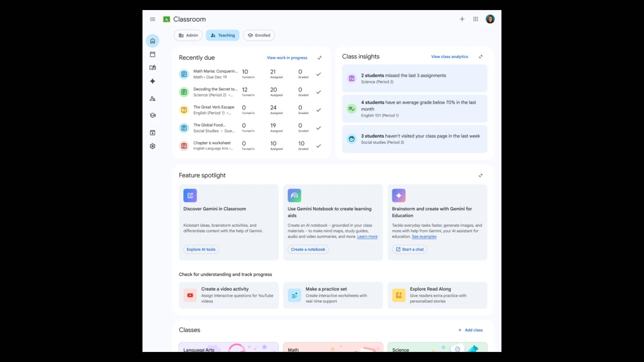This screenshot has width=644, height=362.
Task: Go to Home in sidebar
Action: click(x=153, y=41)
